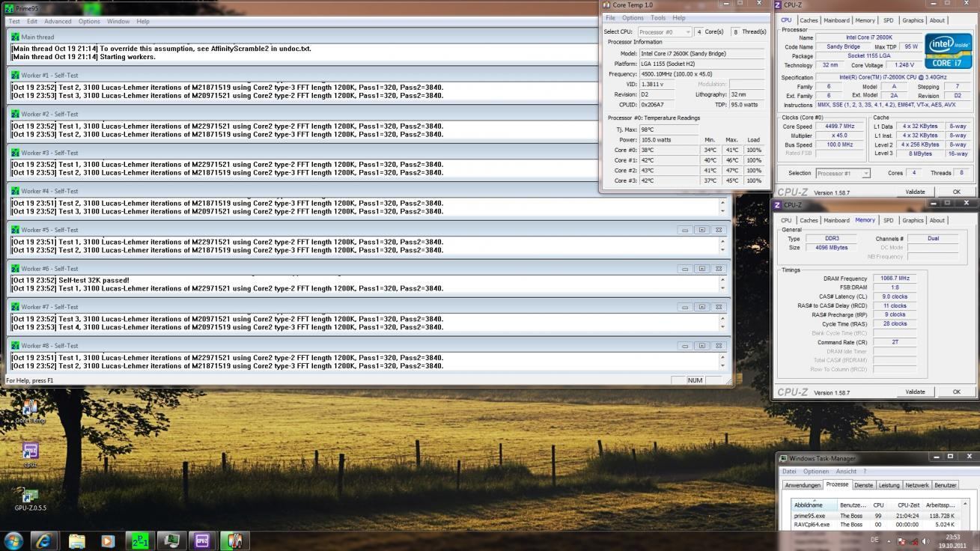
Task: Open Prime95 Help menu
Action: pyautogui.click(x=142, y=21)
